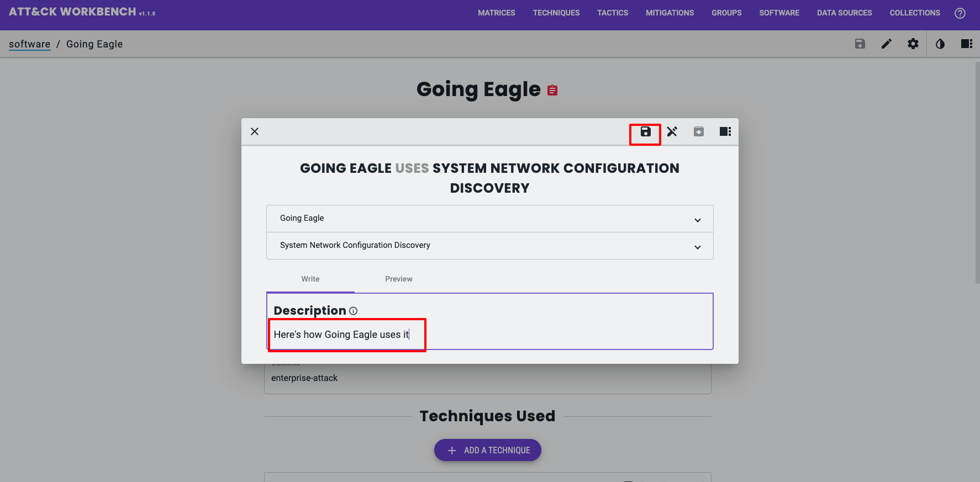The height and width of the screenshot is (482, 980).
Task: Click the deprecate archive icon in dialog
Action: 699,132
